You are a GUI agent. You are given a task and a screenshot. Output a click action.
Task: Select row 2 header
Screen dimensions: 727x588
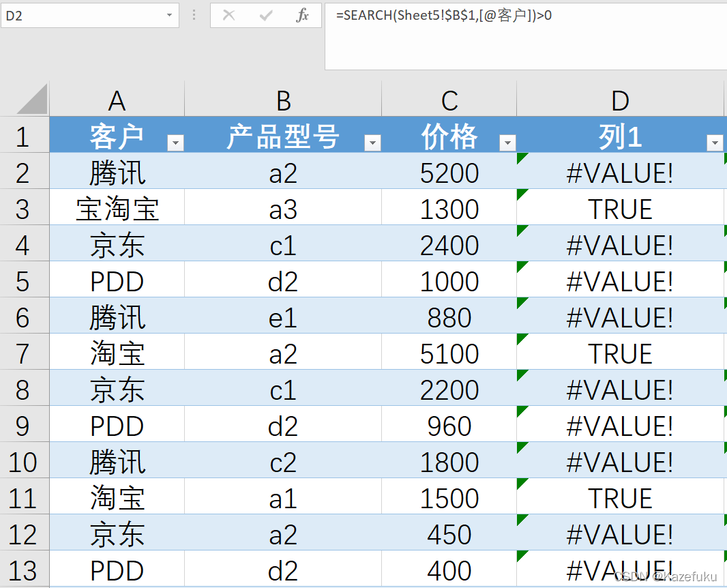click(x=24, y=171)
